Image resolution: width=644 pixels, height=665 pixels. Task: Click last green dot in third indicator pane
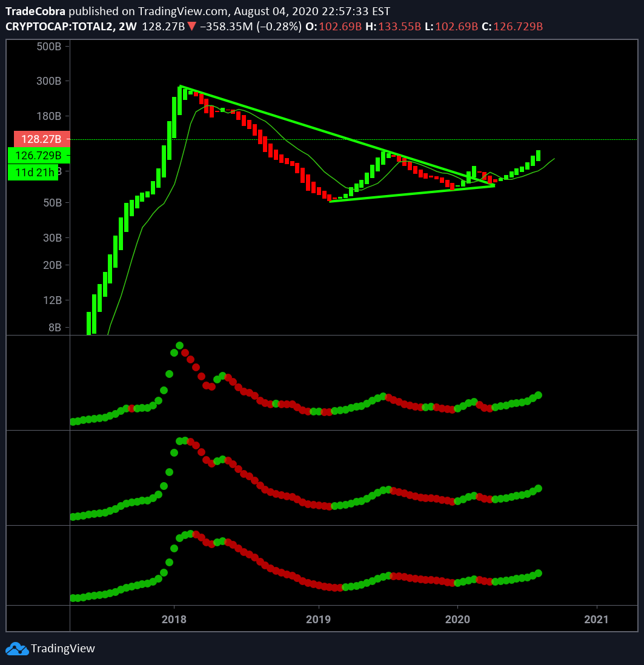[539, 574]
